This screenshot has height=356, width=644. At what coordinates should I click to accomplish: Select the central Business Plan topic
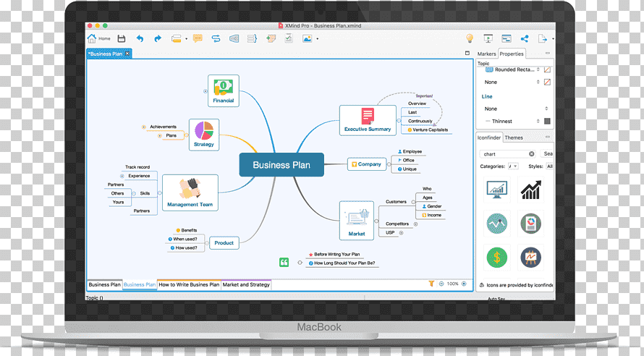pyautogui.click(x=281, y=165)
